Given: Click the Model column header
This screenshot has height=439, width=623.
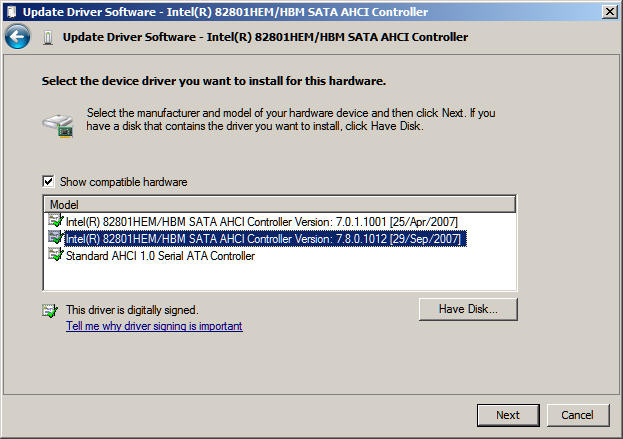Looking at the screenshot, I should point(280,205).
